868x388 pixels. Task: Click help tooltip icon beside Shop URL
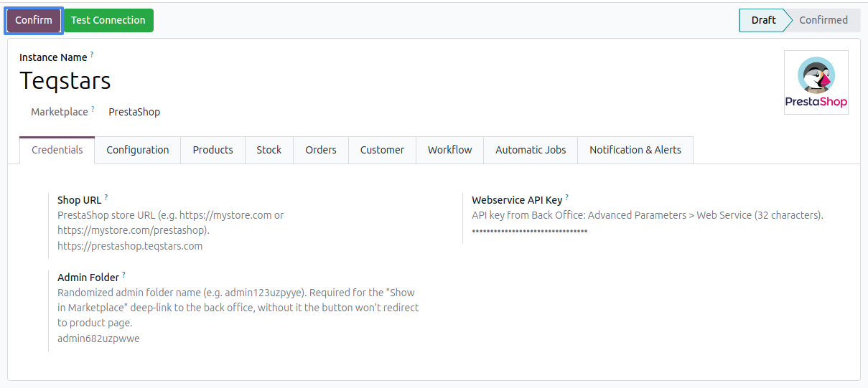pyautogui.click(x=106, y=197)
